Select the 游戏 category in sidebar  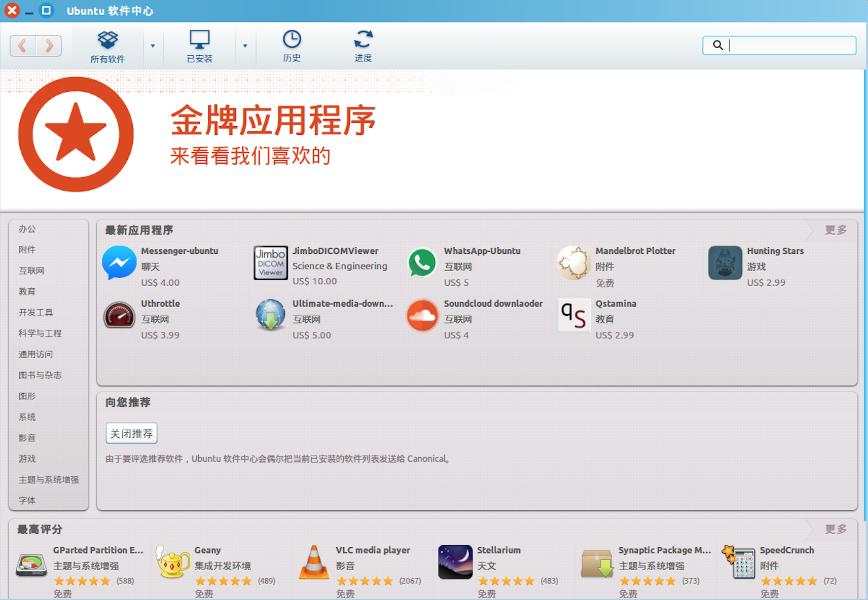[x=27, y=459]
